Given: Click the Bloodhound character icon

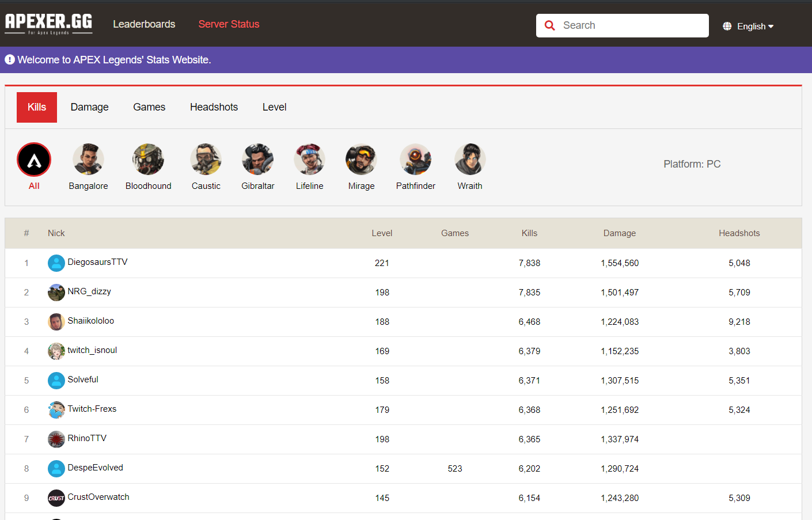Looking at the screenshot, I should tap(148, 159).
